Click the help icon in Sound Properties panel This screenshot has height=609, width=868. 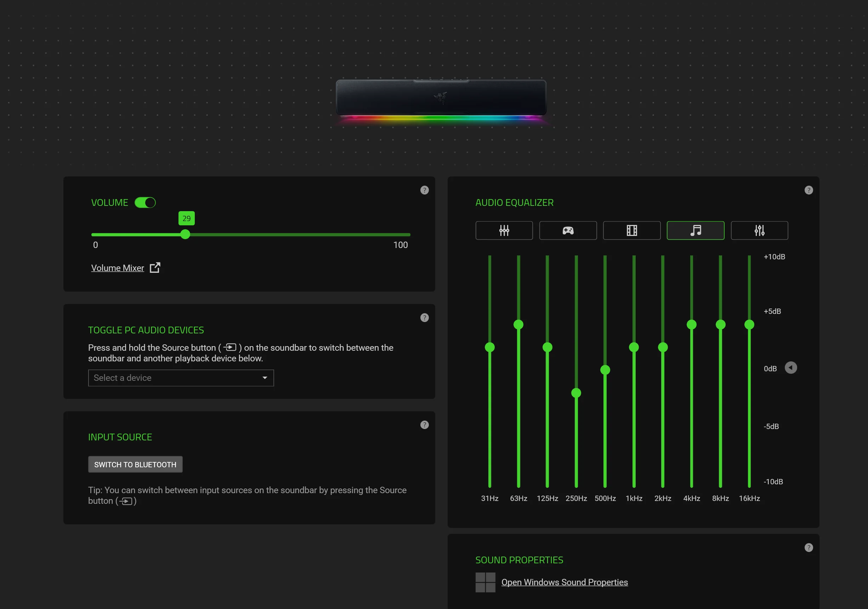point(808,547)
